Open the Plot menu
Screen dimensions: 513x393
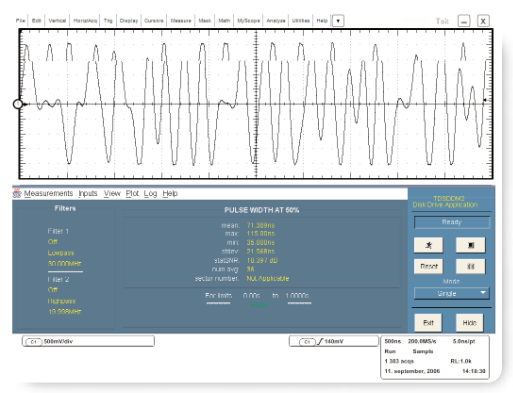(x=132, y=193)
